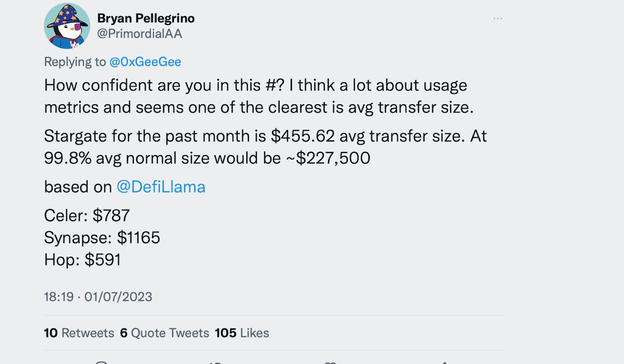The width and height of the screenshot is (624, 364).
Task: Click the 'Synapse: $1165' line
Action: tap(102, 237)
